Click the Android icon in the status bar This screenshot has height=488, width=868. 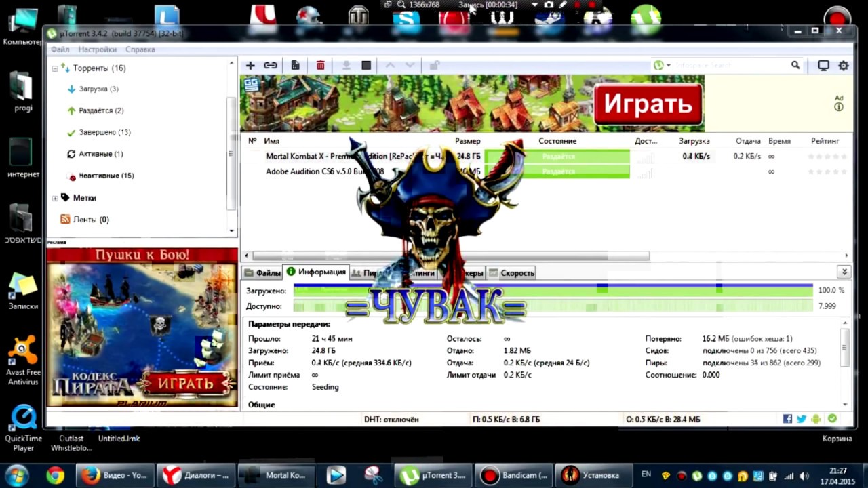[816, 419]
